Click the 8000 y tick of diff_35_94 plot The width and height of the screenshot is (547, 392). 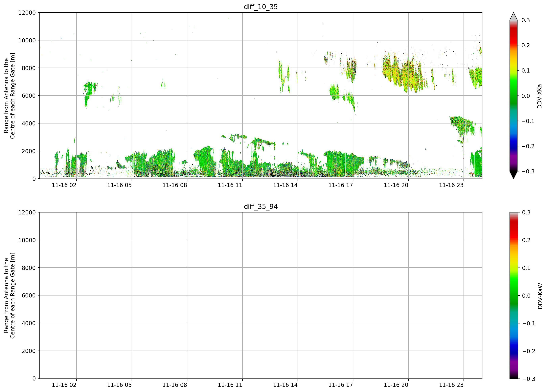click(x=29, y=268)
